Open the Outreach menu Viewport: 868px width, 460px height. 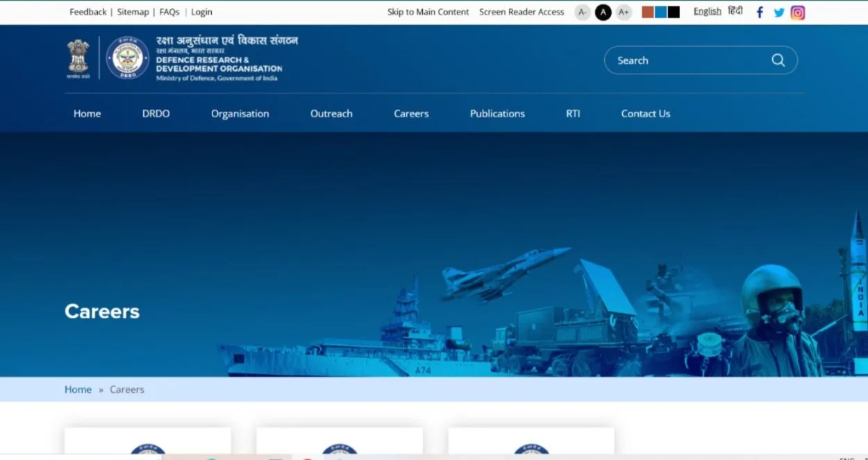point(331,114)
